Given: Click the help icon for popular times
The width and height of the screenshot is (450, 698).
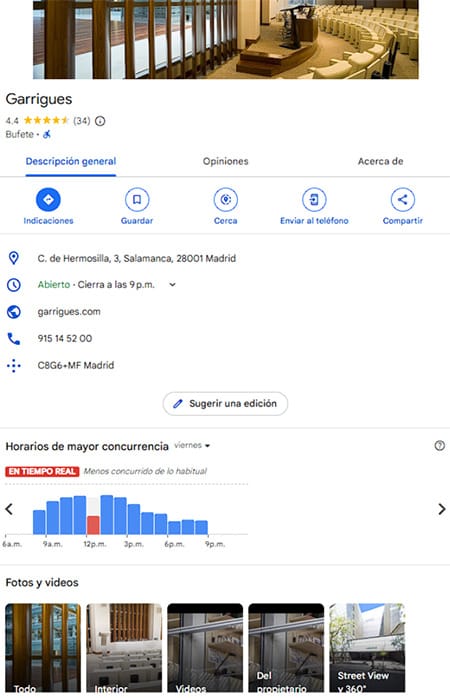Looking at the screenshot, I should (x=439, y=446).
